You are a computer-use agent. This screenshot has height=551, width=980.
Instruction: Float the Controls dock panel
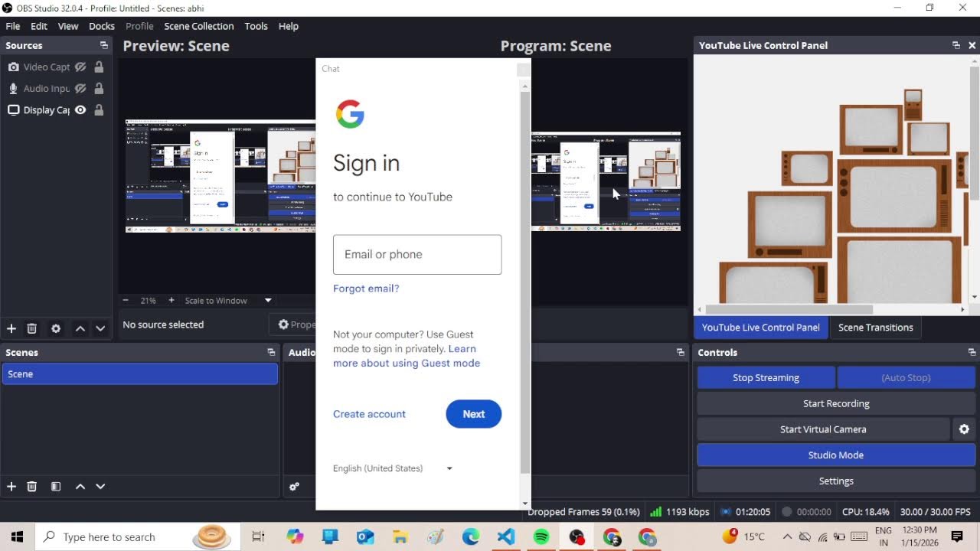point(972,352)
